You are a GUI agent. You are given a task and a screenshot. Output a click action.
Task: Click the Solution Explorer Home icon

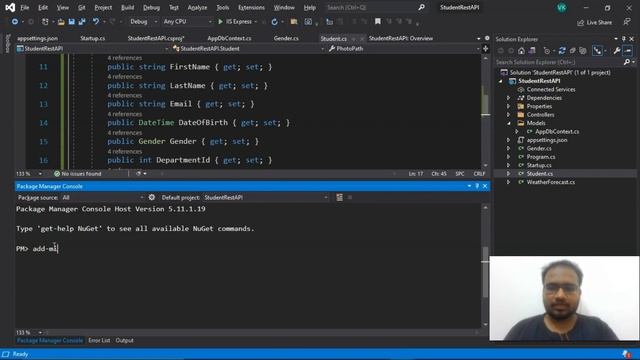(521, 51)
